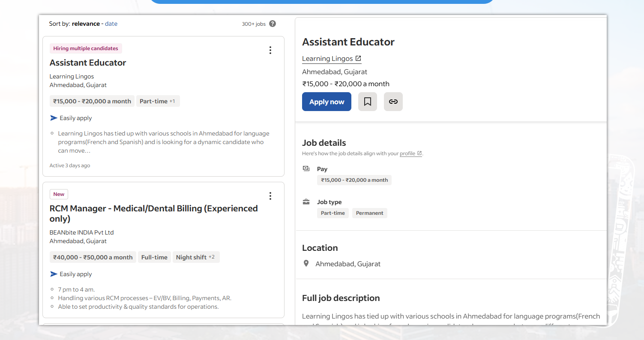The width and height of the screenshot is (644, 340).
Task: Click the Easily apply arrow icon on Assistant Educator
Action: pyautogui.click(x=54, y=118)
